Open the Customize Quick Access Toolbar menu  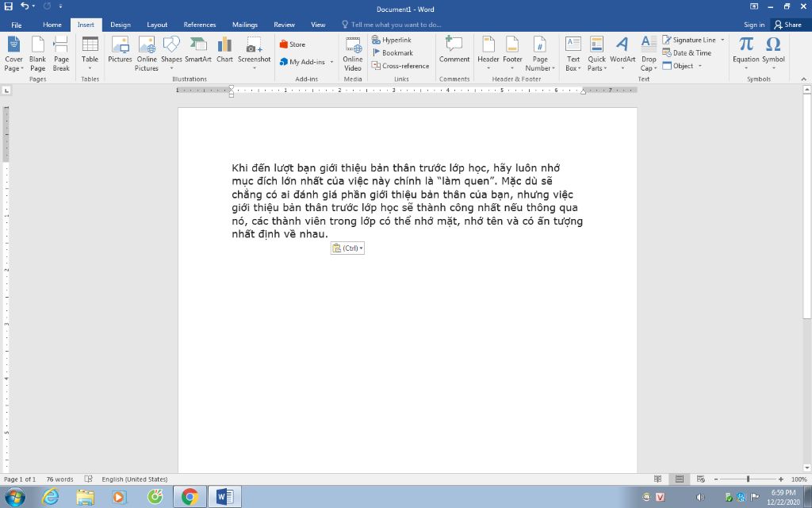pyautogui.click(x=60, y=6)
